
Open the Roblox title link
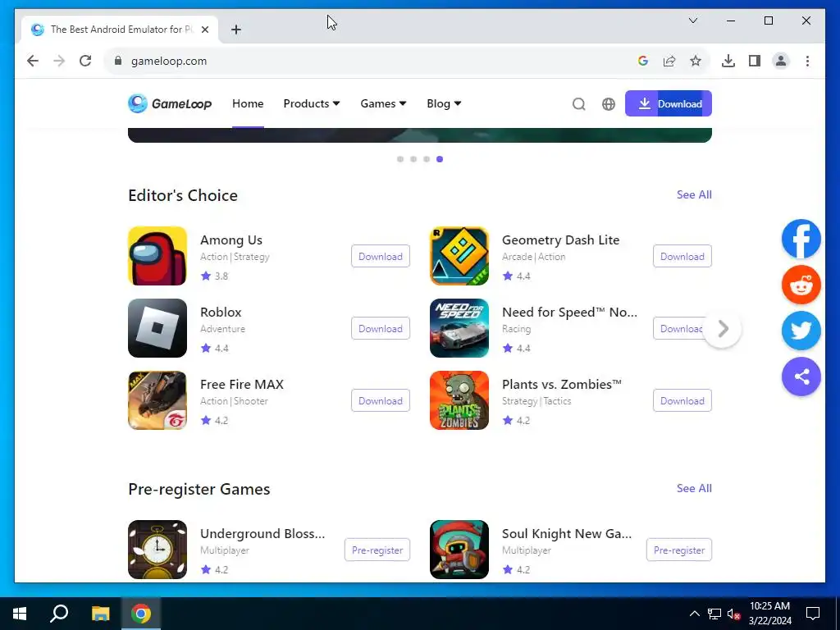(x=221, y=312)
